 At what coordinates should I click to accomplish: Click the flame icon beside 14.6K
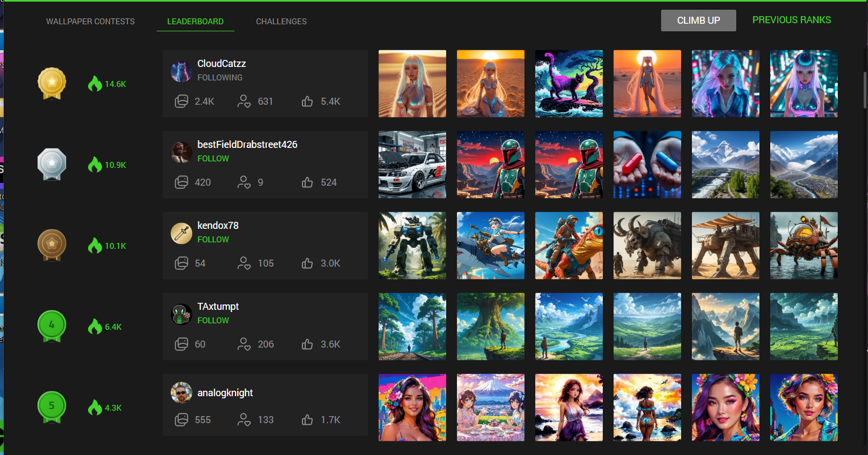click(95, 84)
